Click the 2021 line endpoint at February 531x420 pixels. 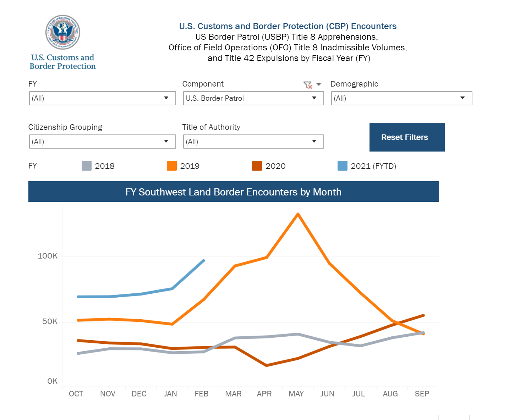tap(203, 261)
